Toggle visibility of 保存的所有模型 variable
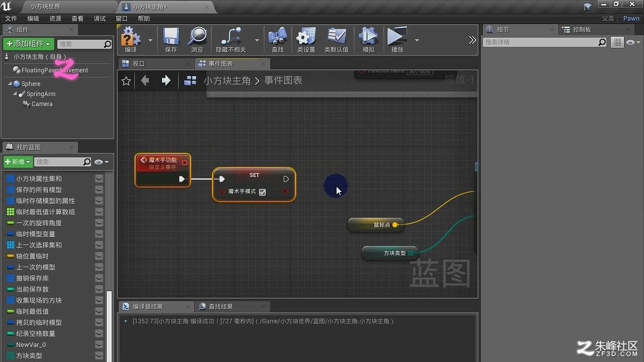 99,190
